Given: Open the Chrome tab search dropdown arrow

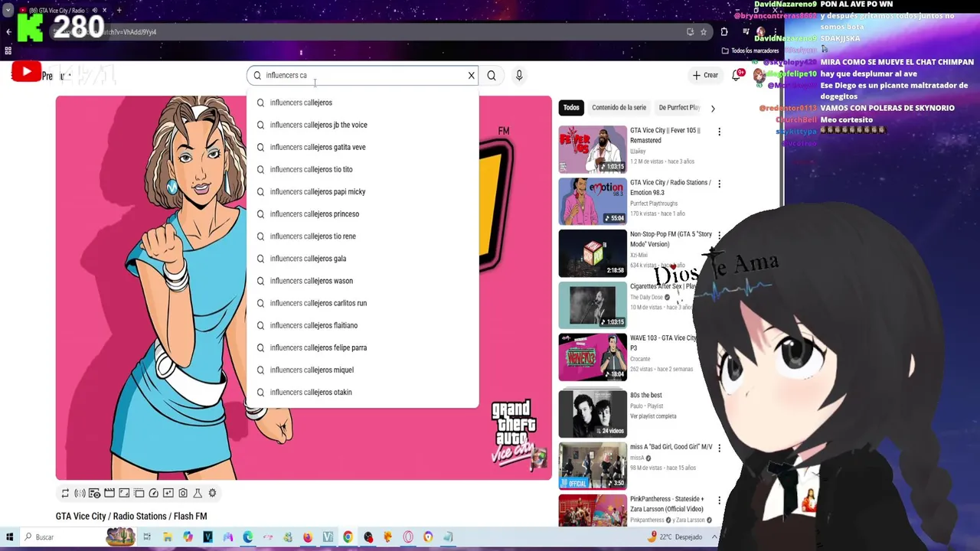Looking at the screenshot, I should tap(8, 11).
